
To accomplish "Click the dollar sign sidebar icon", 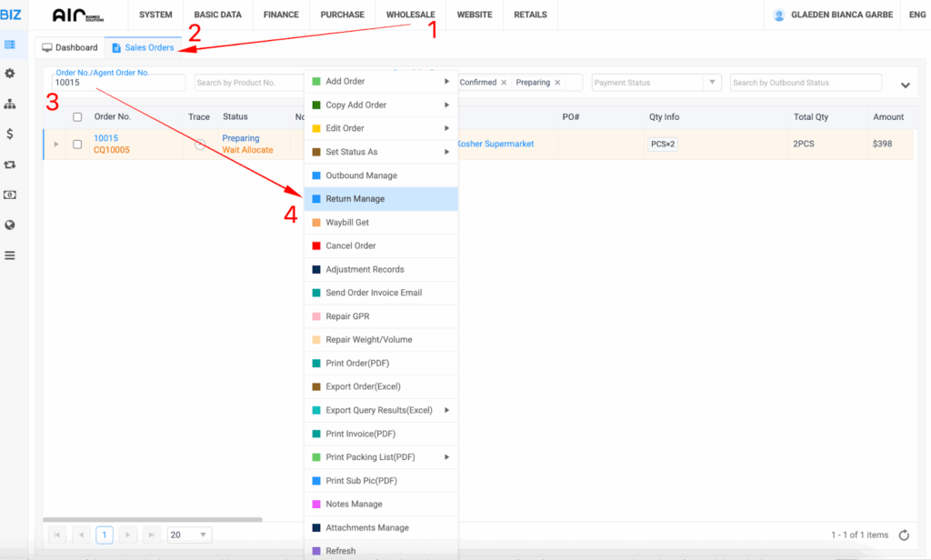I will tap(10, 134).
